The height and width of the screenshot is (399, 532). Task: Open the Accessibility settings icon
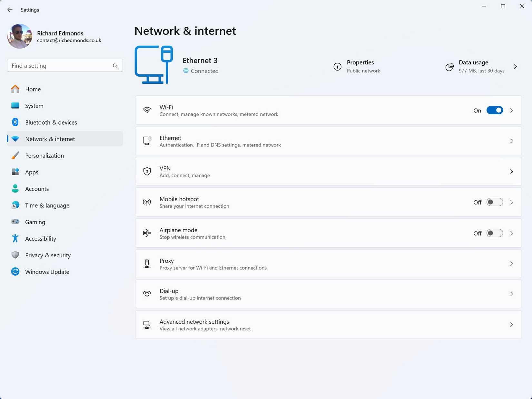pos(15,238)
